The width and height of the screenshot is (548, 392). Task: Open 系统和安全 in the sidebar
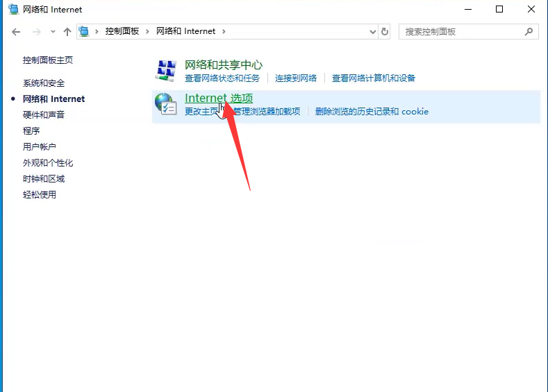click(x=44, y=83)
